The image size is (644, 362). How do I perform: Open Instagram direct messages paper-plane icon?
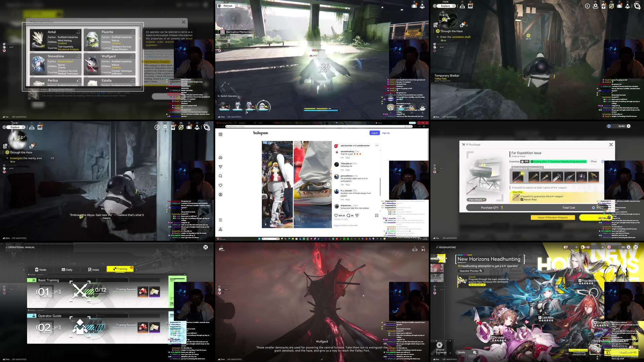point(220,166)
